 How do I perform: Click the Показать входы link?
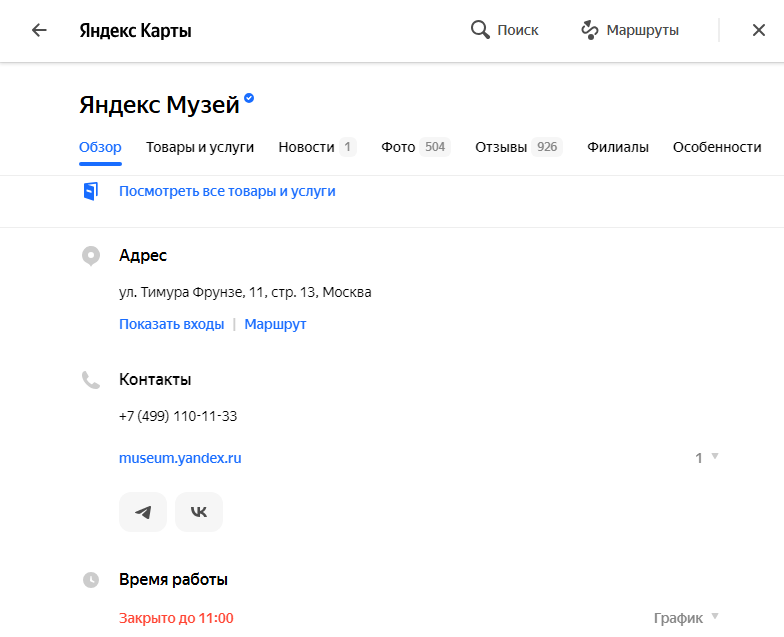[x=172, y=324]
